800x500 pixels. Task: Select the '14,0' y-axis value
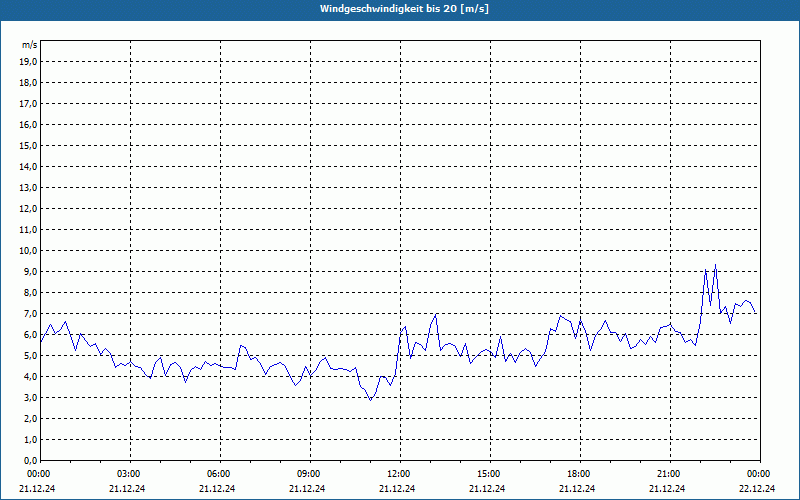(28, 167)
